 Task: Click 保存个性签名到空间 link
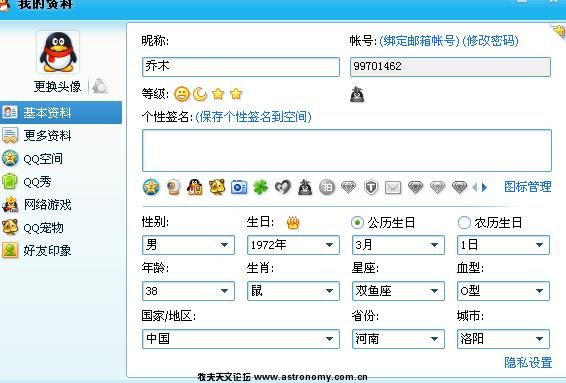253,117
